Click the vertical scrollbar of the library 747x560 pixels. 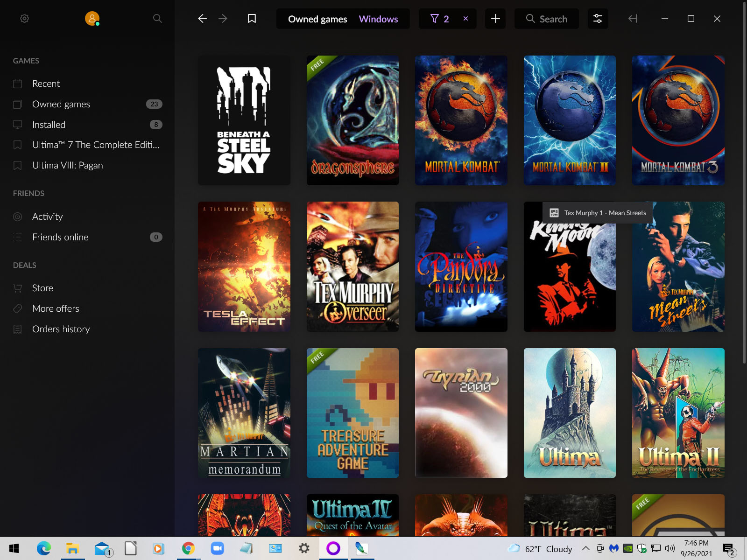(x=744, y=182)
